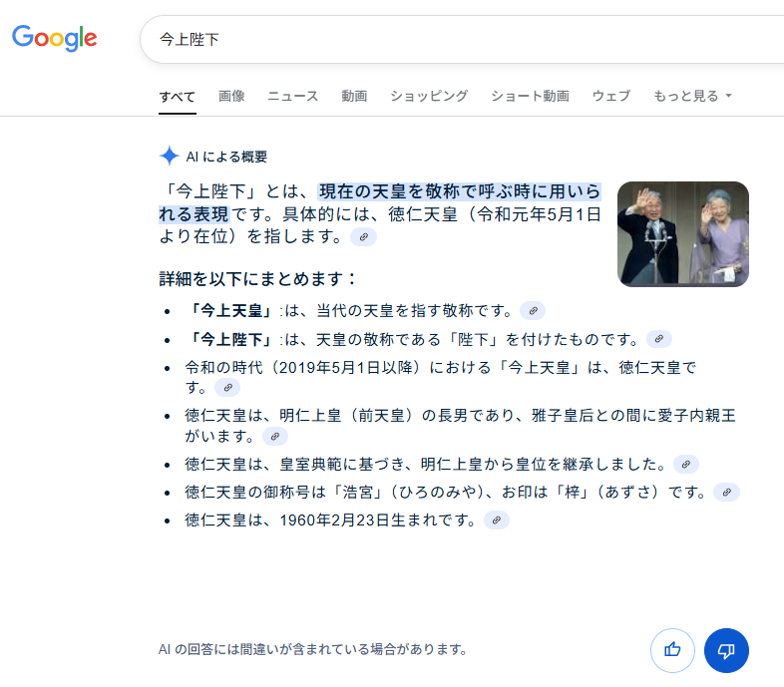
Task: Click the highlighted text 現在の天皇を敬称で呼ぶ時に用いら
Action: [x=460, y=191]
